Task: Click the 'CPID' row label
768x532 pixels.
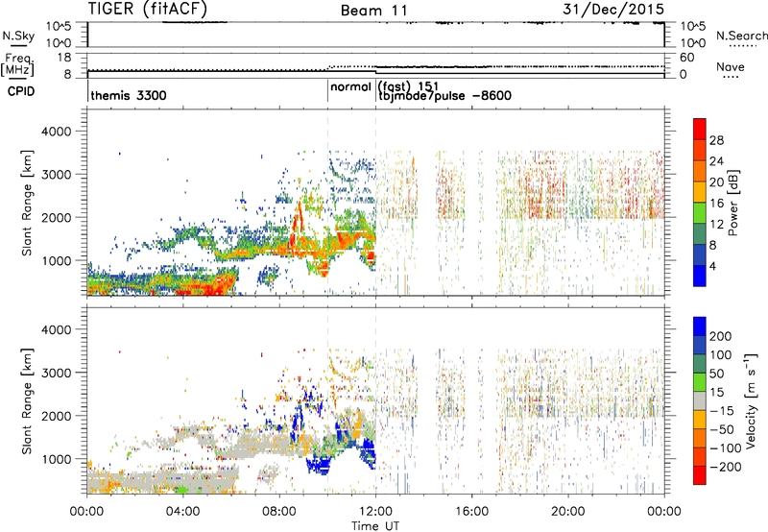Action: pyautogui.click(x=21, y=91)
